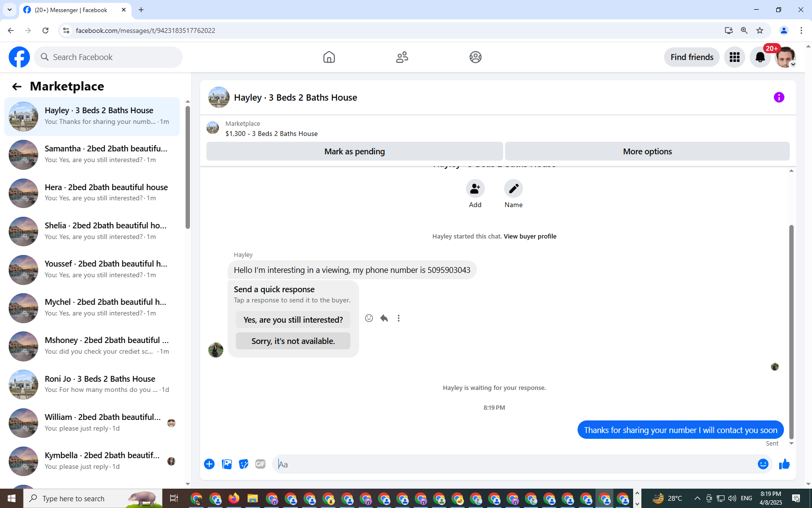Open the account profile picture menu
The width and height of the screenshot is (812, 508).
(x=786, y=57)
